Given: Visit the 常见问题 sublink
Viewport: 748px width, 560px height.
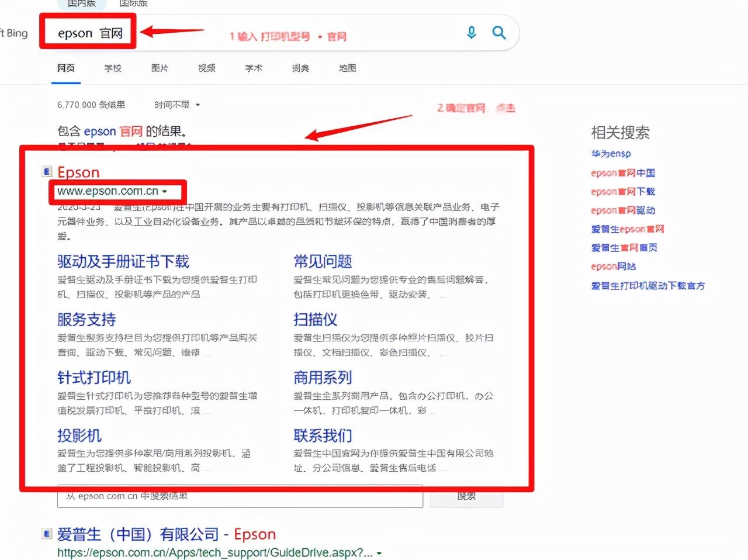Looking at the screenshot, I should [x=323, y=261].
